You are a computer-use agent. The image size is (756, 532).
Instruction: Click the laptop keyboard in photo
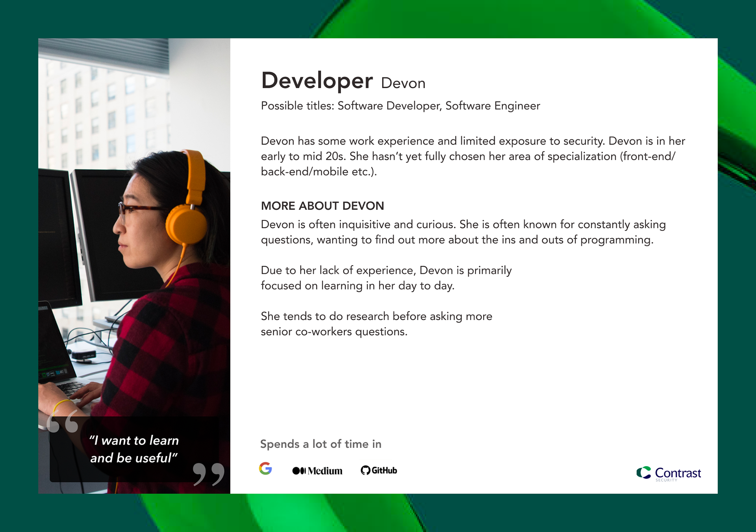[71, 388]
